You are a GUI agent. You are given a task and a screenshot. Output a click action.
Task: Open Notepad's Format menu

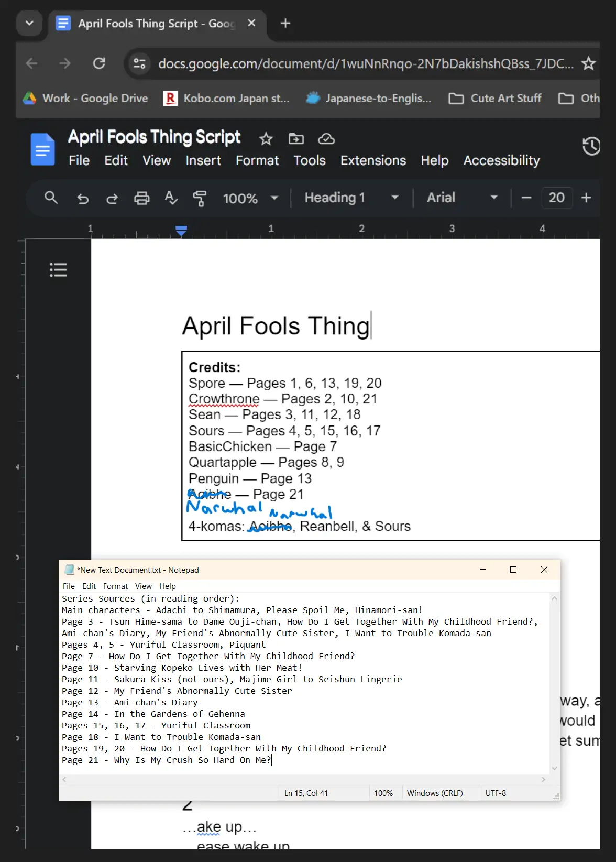coord(115,586)
